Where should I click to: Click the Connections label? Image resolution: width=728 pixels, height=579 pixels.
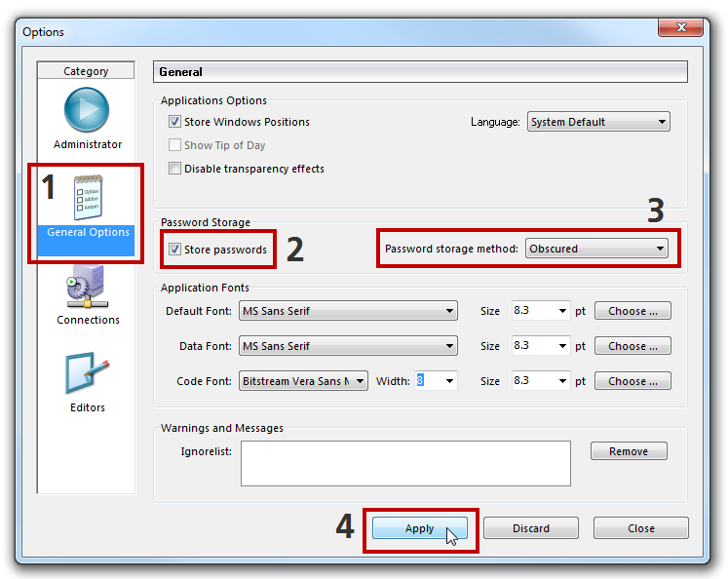click(x=88, y=320)
